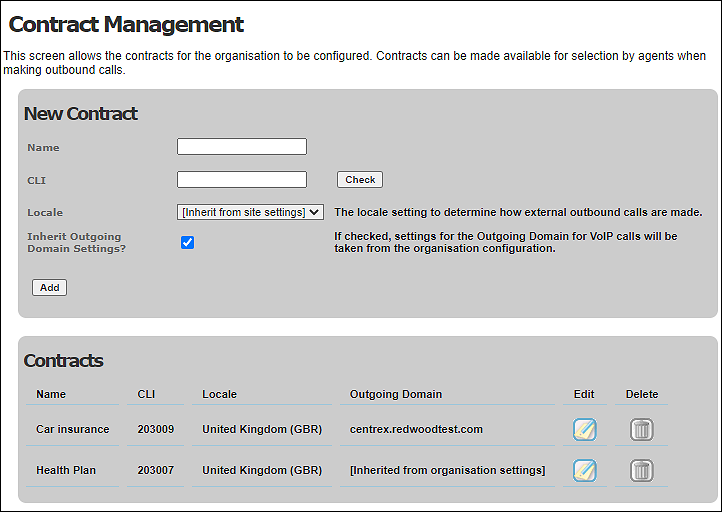Image resolution: width=722 pixels, height=512 pixels.
Task: Focus the Name input field
Action: pyautogui.click(x=242, y=146)
